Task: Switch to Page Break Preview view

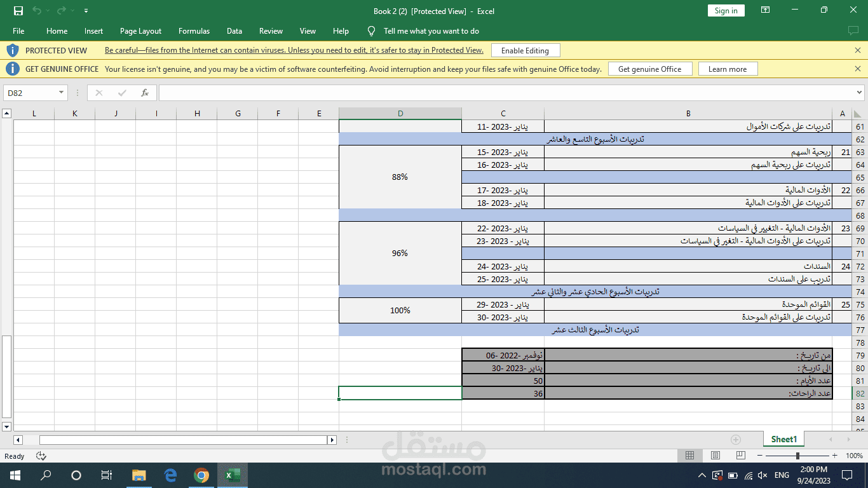Action: coord(740,456)
